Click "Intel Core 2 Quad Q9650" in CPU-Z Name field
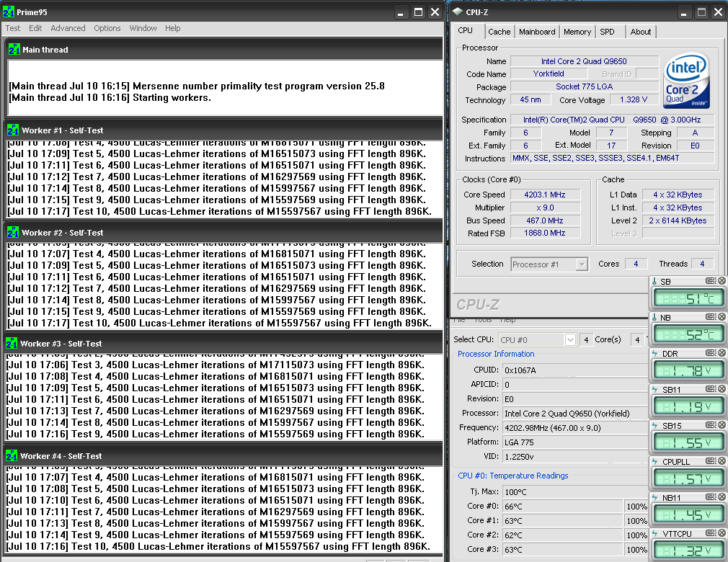The height and width of the screenshot is (562, 728). click(x=584, y=61)
